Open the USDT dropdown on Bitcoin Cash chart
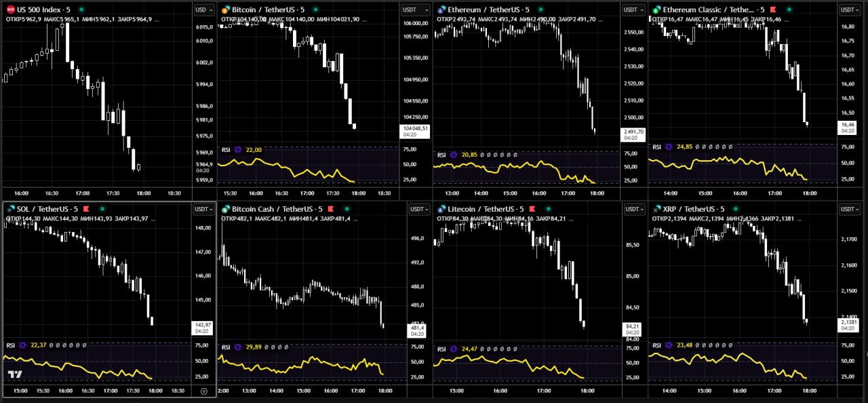This screenshot has height=403, width=868. pos(420,209)
